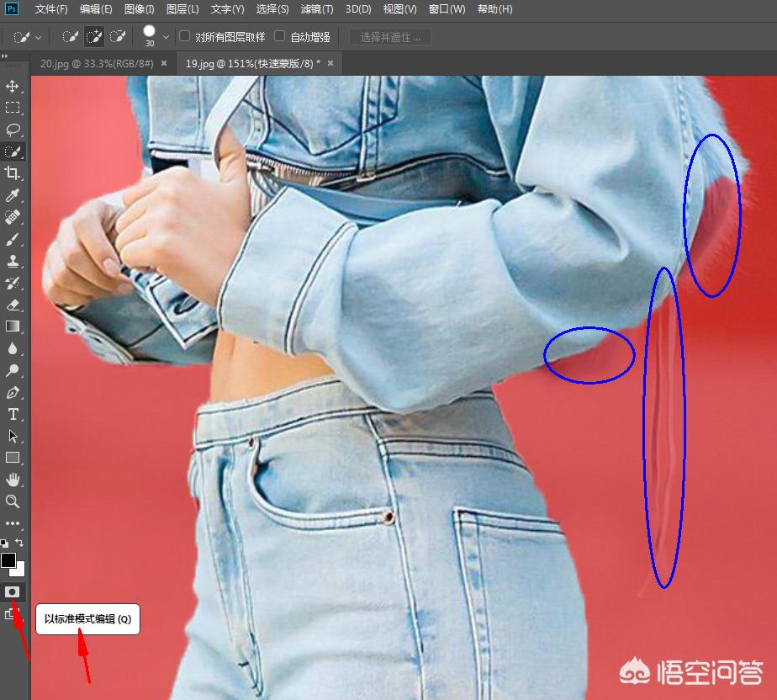Viewport: 777px width, 700px height.
Task: Click the 选择并遮住 button
Action: pos(389,36)
